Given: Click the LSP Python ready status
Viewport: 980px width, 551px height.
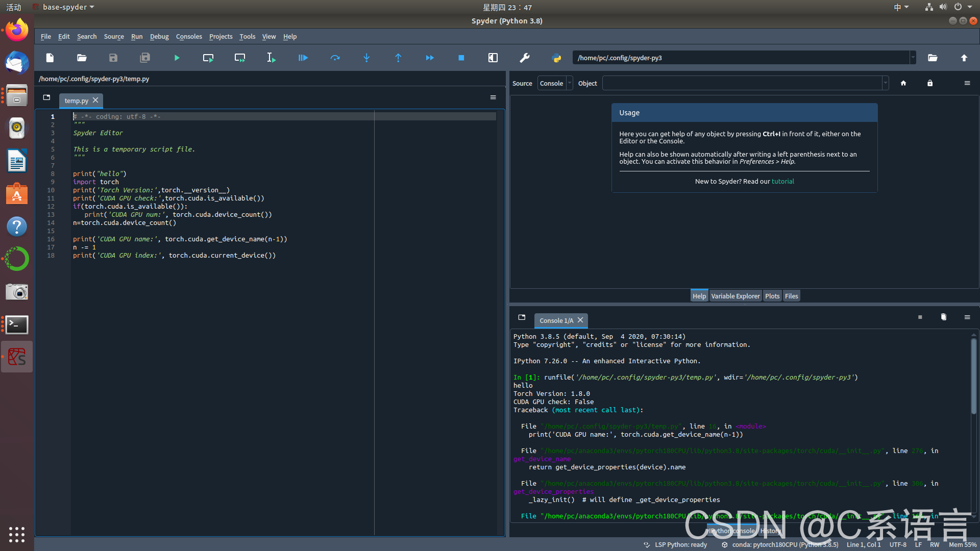Looking at the screenshot, I should tap(675, 545).
